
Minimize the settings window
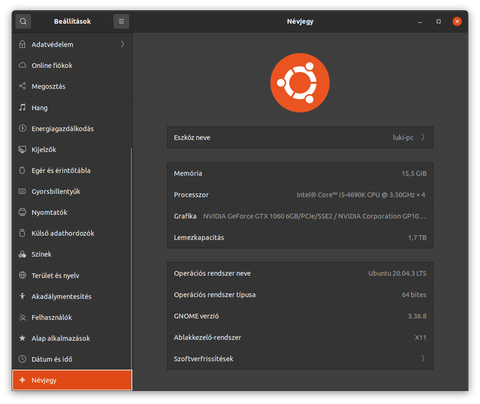[x=420, y=22]
